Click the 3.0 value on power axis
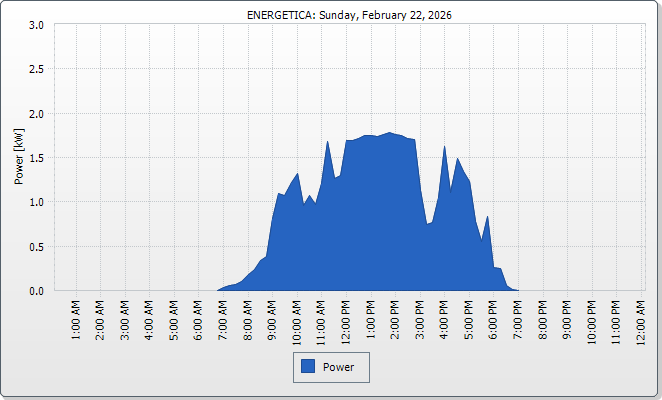662x400 pixels. point(35,25)
